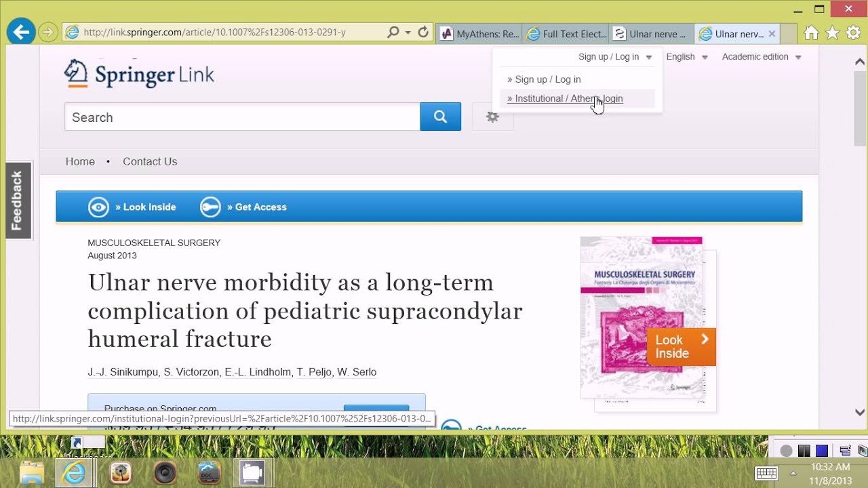Click the Refresh page icon
The image size is (868, 488).
tap(423, 33)
